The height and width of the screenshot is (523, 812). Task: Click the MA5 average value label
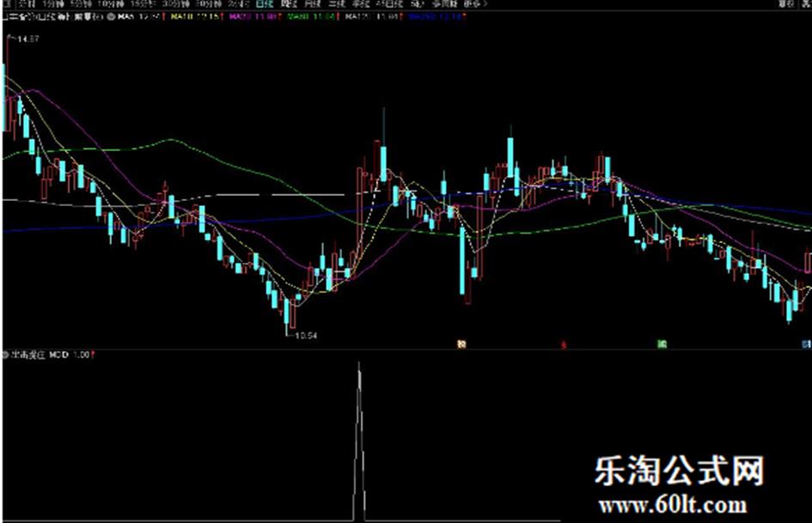point(139,16)
